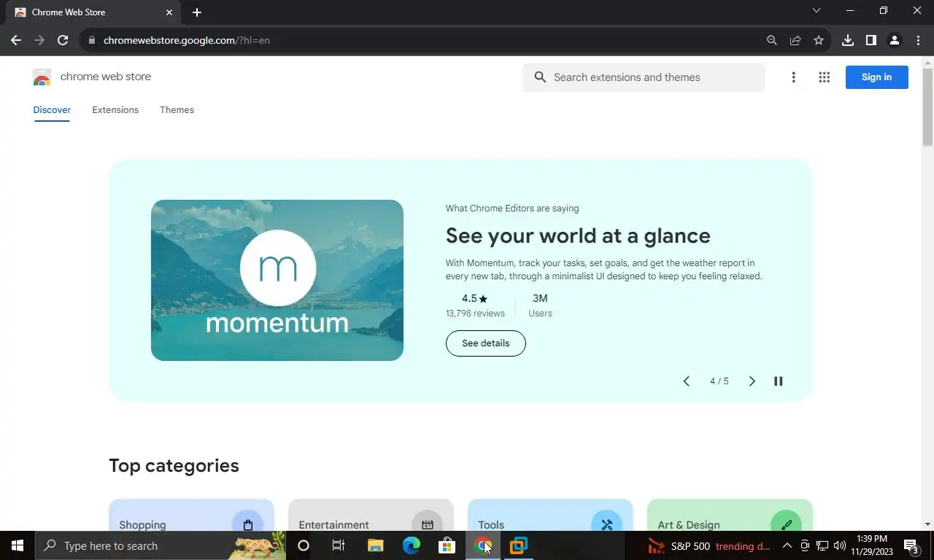Select the Chrome Web Store browser tab
Screen dimensions: 934x560
pyautogui.click(x=93, y=12)
